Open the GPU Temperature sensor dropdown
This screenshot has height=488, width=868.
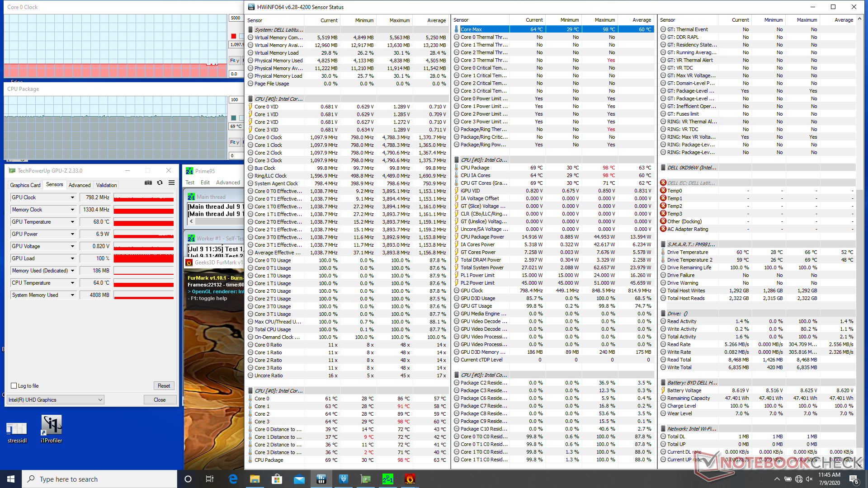point(72,222)
